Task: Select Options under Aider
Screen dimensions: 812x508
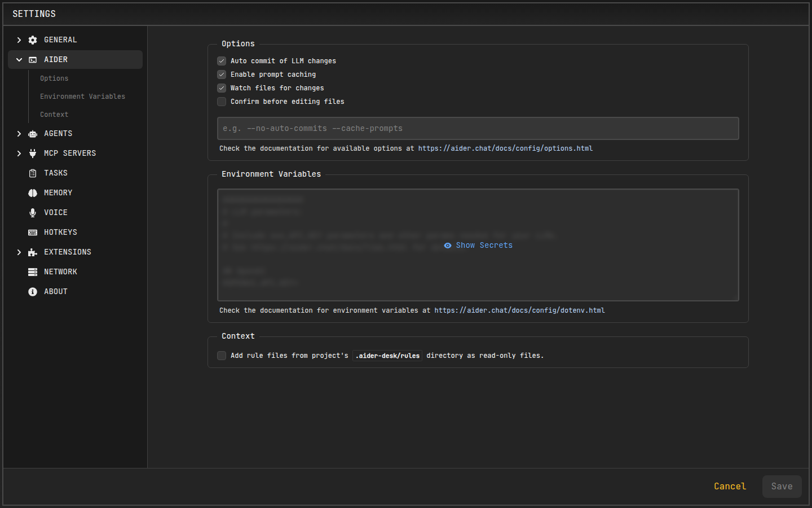Action: click(x=54, y=78)
